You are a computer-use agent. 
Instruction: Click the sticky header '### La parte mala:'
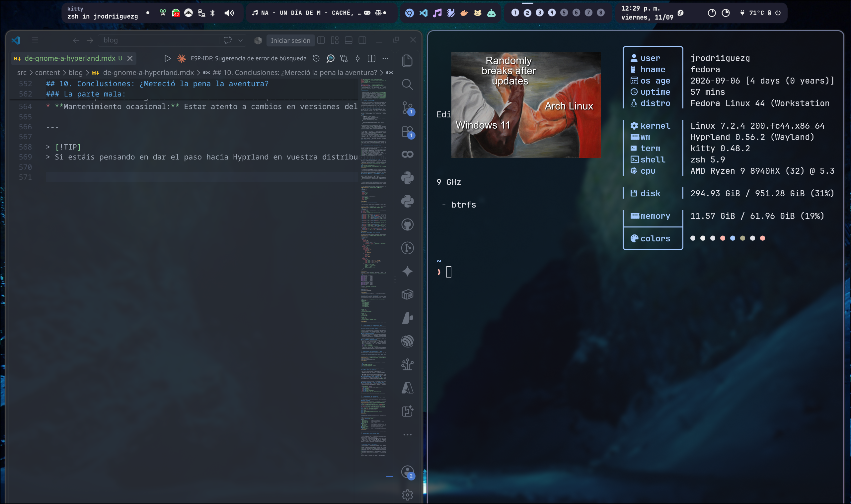[x=86, y=94]
